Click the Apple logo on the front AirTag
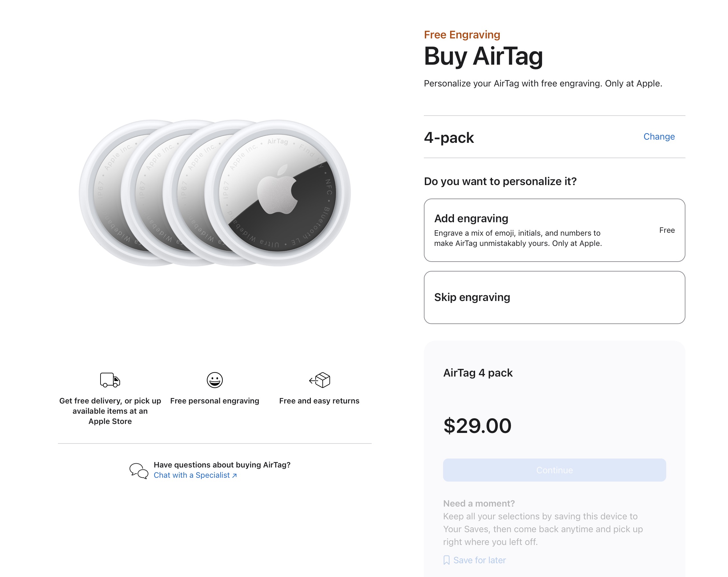The width and height of the screenshot is (728, 577). tap(278, 191)
